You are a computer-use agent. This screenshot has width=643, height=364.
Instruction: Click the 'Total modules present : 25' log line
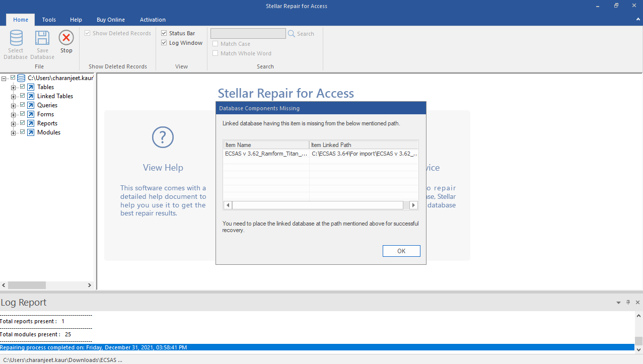(x=36, y=334)
